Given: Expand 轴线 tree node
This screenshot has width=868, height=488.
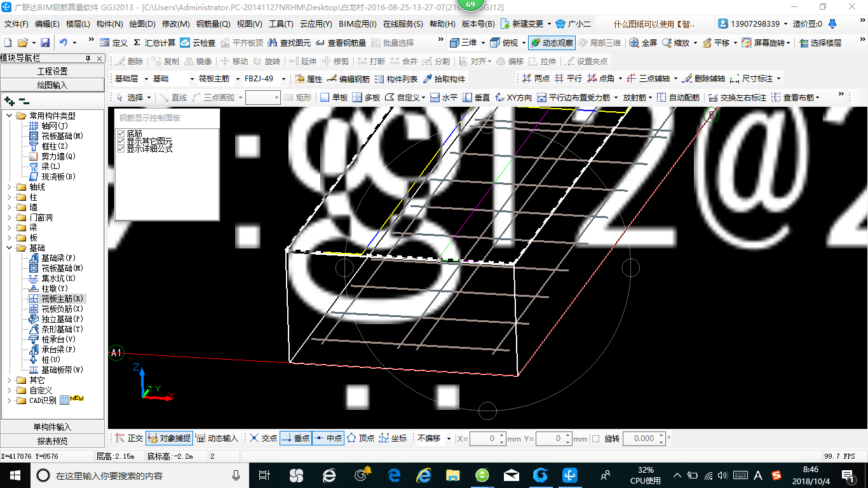Looking at the screenshot, I should (10, 187).
